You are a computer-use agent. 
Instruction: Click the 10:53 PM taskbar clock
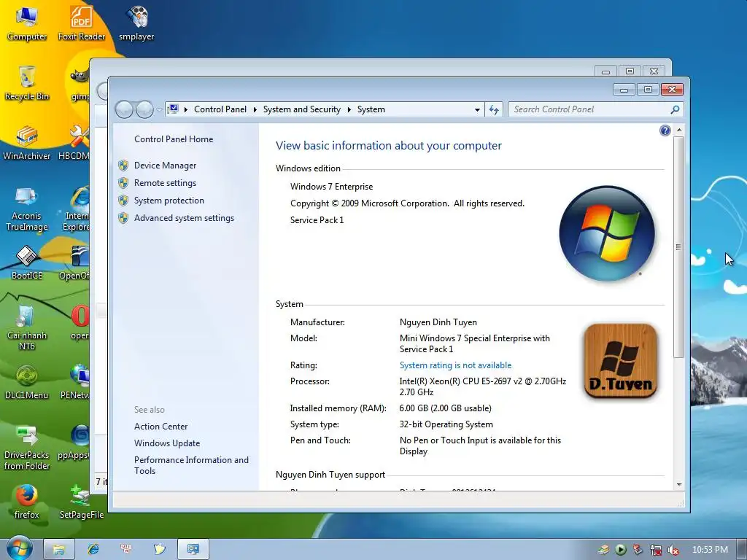pos(710,550)
